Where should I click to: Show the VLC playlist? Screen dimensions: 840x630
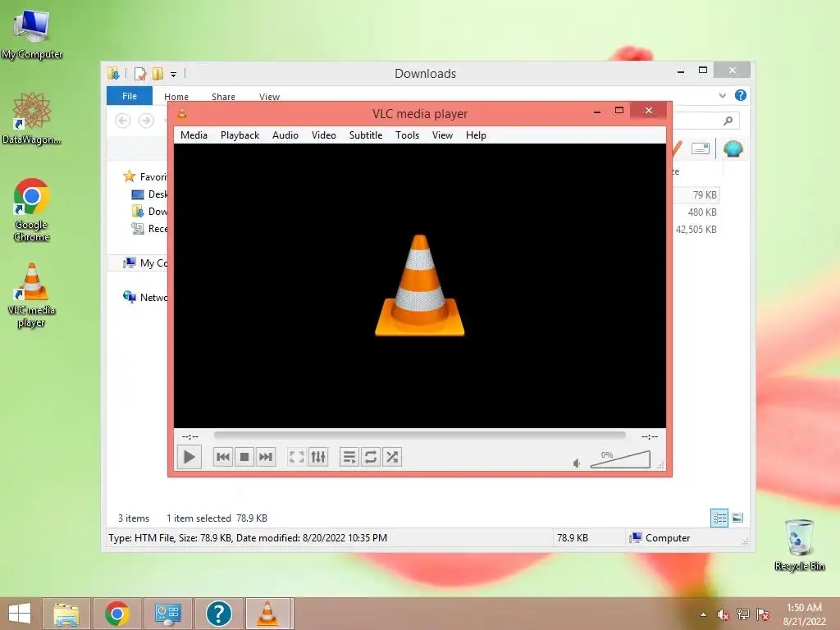[349, 457]
